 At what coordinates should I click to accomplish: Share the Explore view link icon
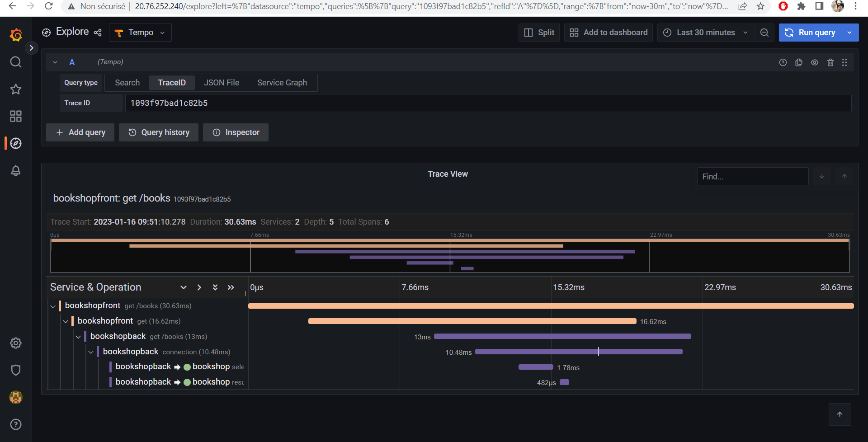click(98, 33)
